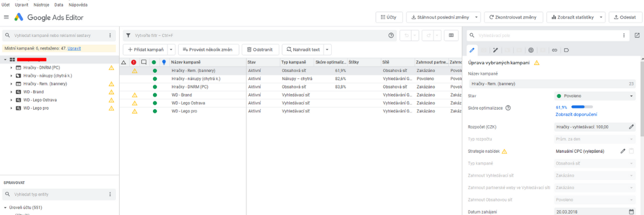
Task: Click the Odeslat button
Action: (x=625, y=17)
